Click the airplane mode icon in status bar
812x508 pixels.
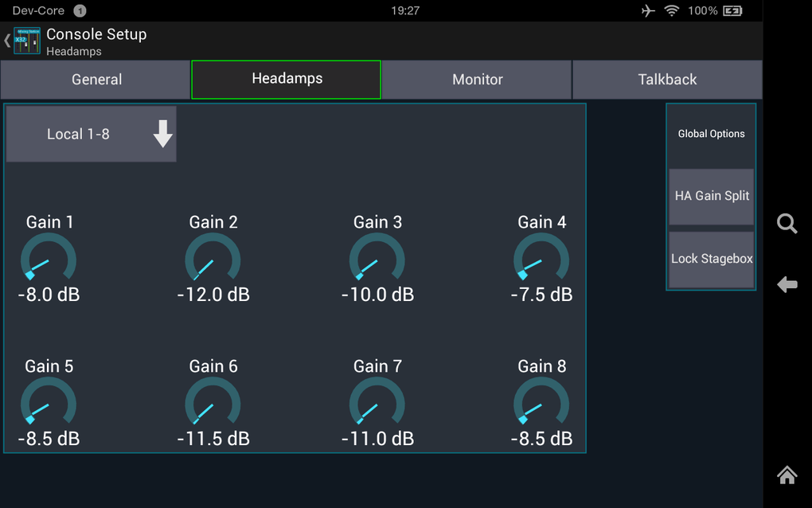(x=647, y=10)
